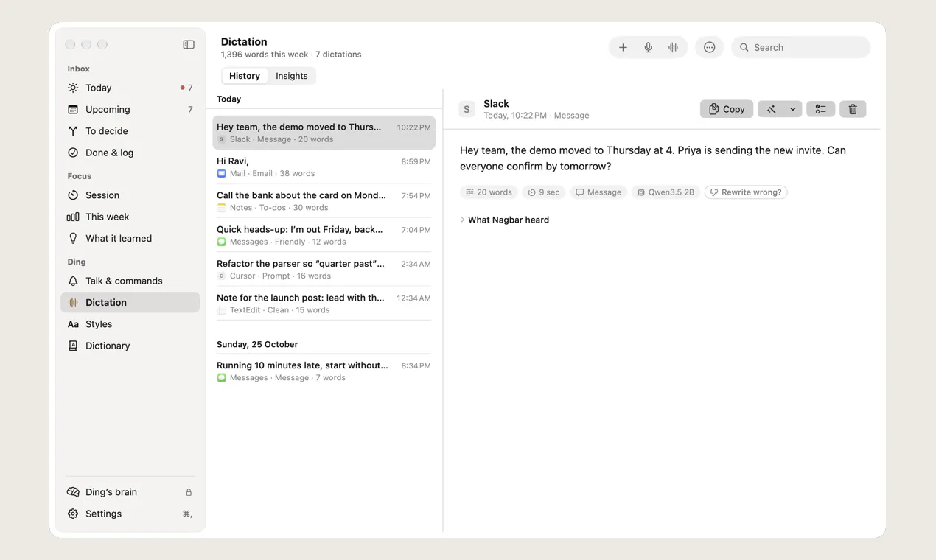Click the Qwen3.5 2B model chip
This screenshot has width=936, height=560.
(x=666, y=192)
